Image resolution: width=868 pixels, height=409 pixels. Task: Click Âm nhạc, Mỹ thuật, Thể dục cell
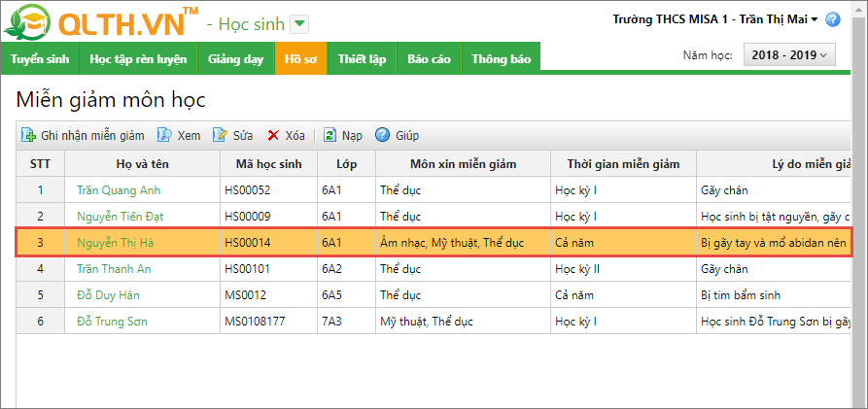tap(463, 243)
